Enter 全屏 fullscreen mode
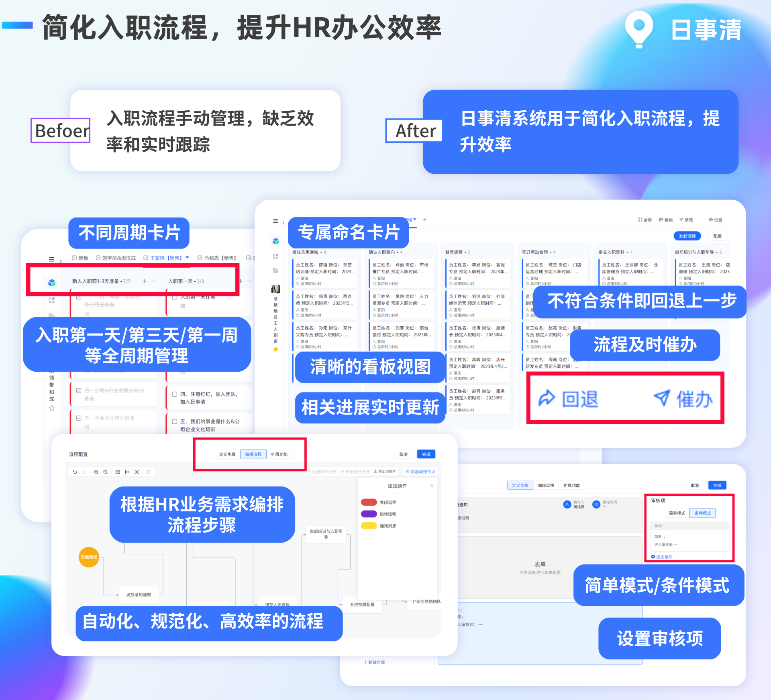The width and height of the screenshot is (771, 700). tap(645, 220)
